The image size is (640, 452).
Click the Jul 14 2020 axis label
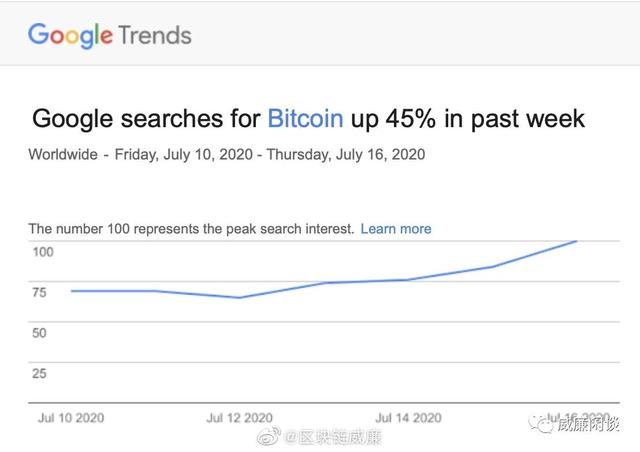408,417
